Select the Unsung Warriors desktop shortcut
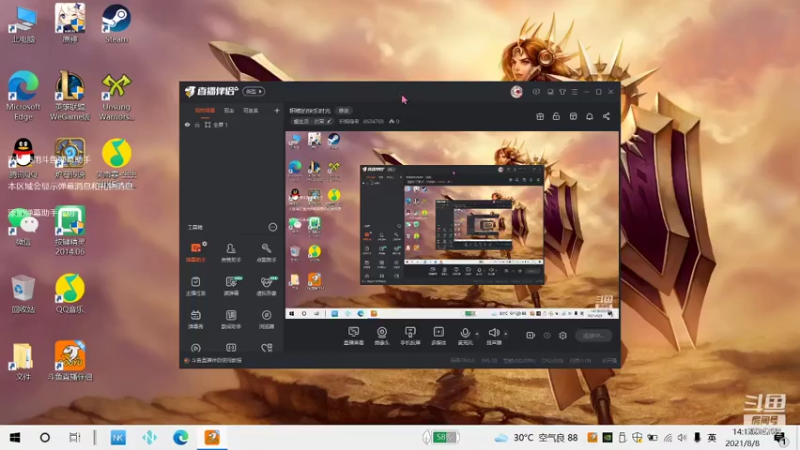Screen dimensions: 800x450 [x=116, y=96]
